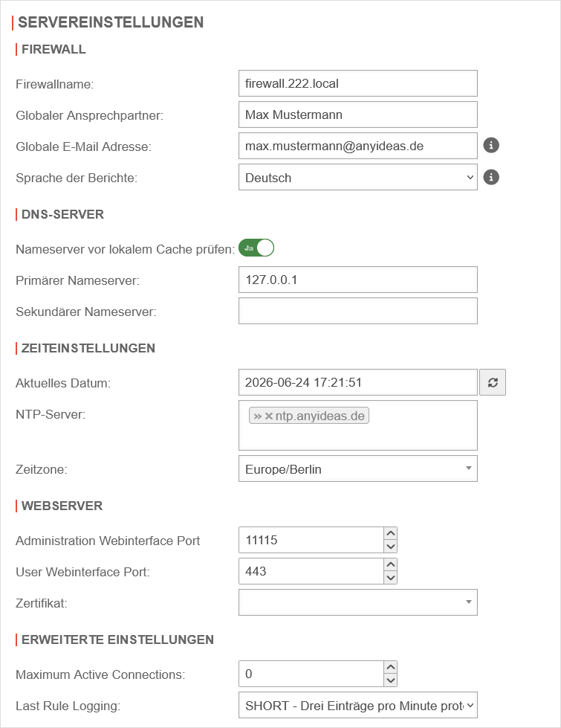561x728 pixels.
Task: Click the Firewallname label
Action: (55, 84)
